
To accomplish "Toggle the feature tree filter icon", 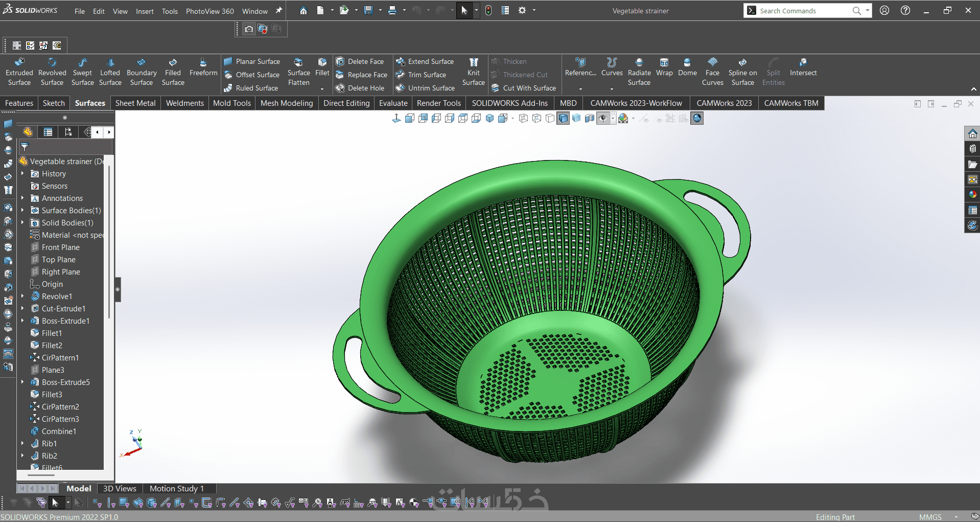I will tap(25, 147).
